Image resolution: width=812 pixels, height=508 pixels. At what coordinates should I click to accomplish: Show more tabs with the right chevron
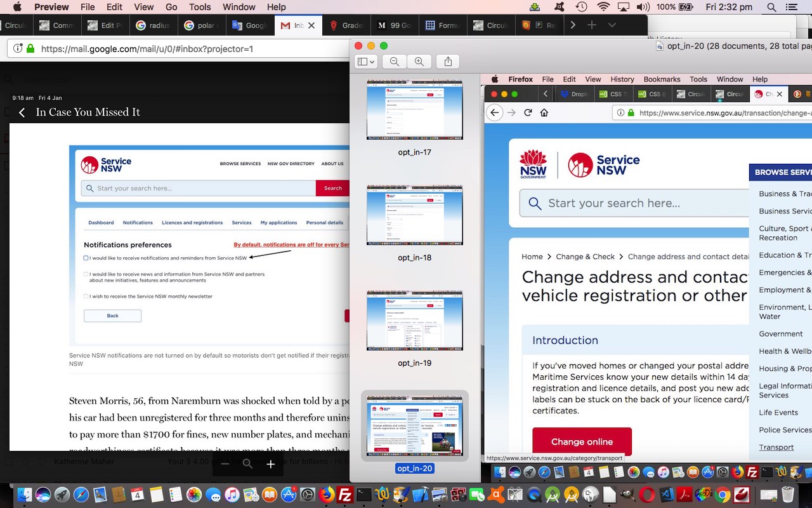(x=573, y=25)
